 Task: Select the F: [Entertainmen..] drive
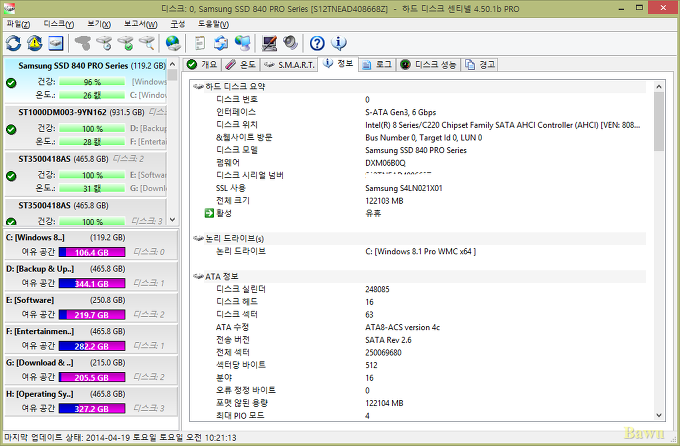(91, 339)
